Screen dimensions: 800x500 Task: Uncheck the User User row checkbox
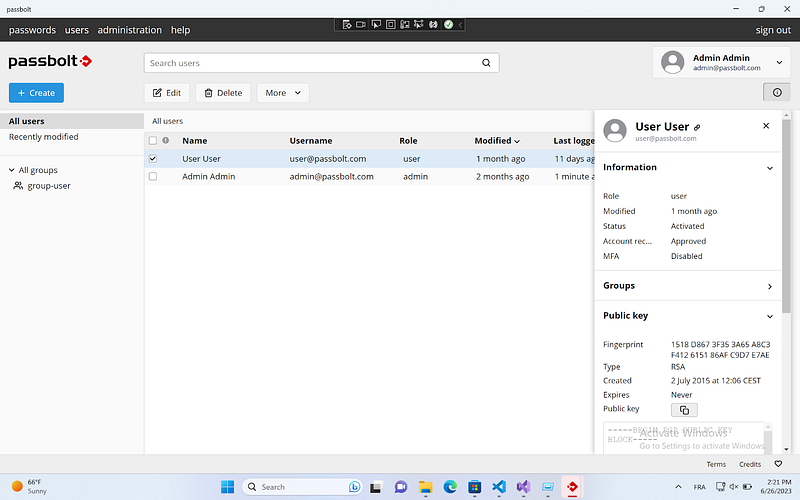click(153, 159)
